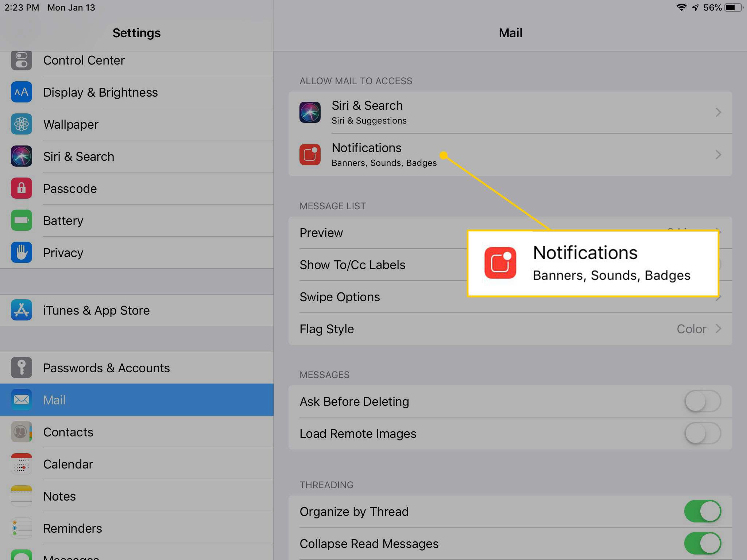The height and width of the screenshot is (560, 747).
Task: Turn on Load Remote Images switch
Action: point(703,433)
